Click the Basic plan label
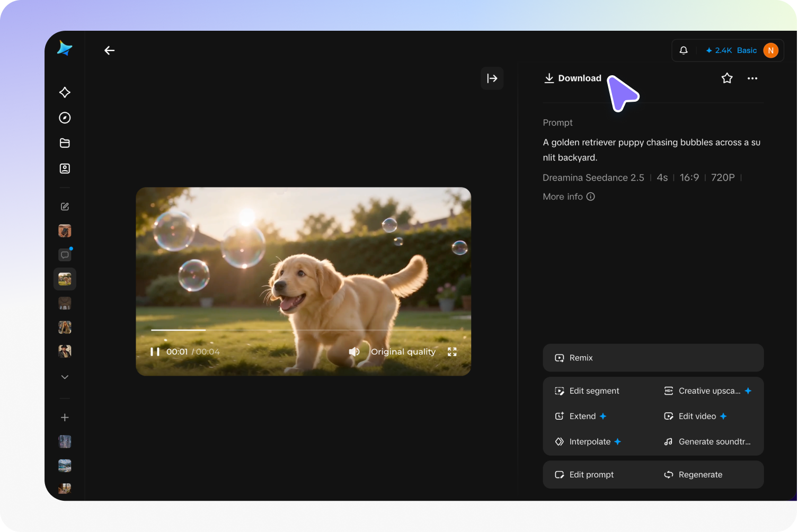Image resolution: width=798 pixels, height=532 pixels. [x=747, y=50]
